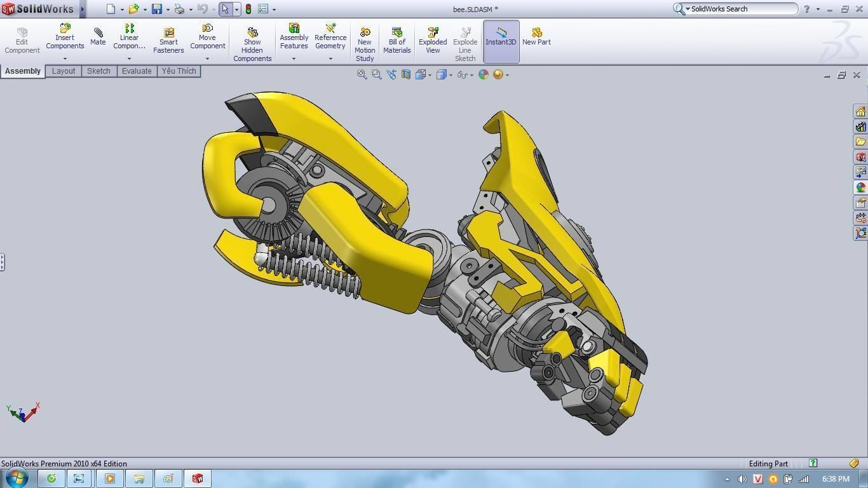Viewport: 868px width, 488px height.
Task: Start a New Motion Study
Action: coord(365,44)
